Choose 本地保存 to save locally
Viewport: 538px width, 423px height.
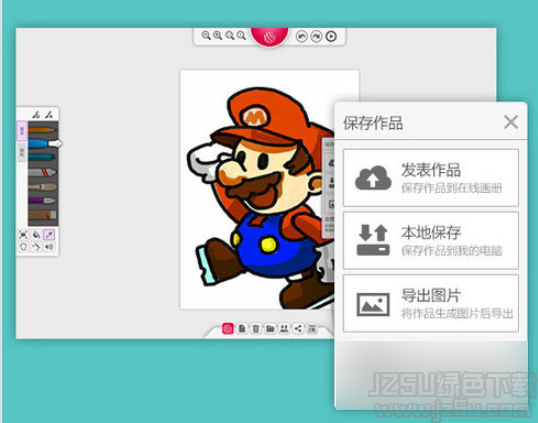pos(431,240)
